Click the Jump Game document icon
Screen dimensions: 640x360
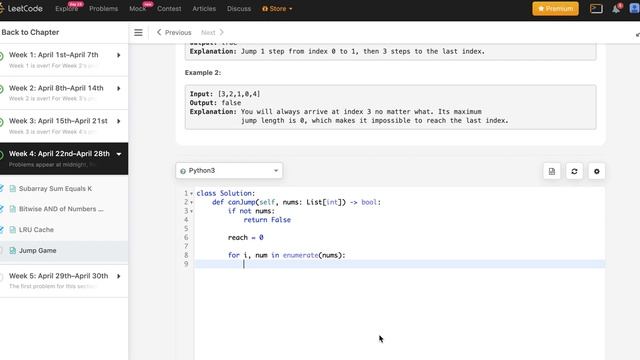tap(13, 251)
